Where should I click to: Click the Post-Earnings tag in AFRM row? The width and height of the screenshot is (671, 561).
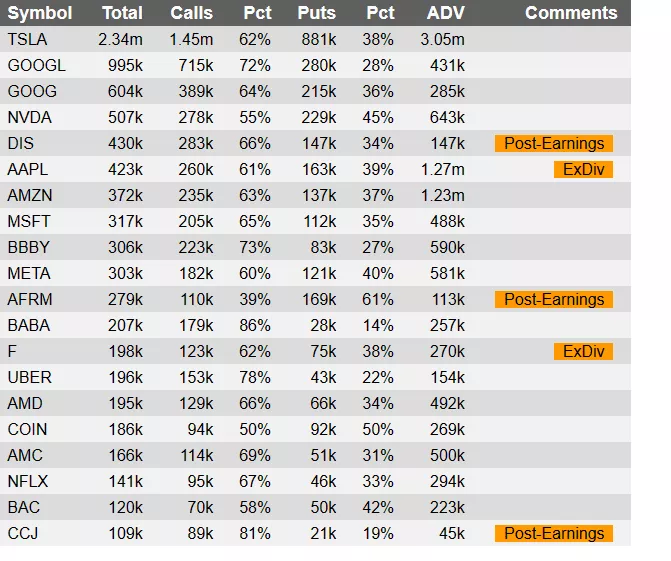click(553, 300)
